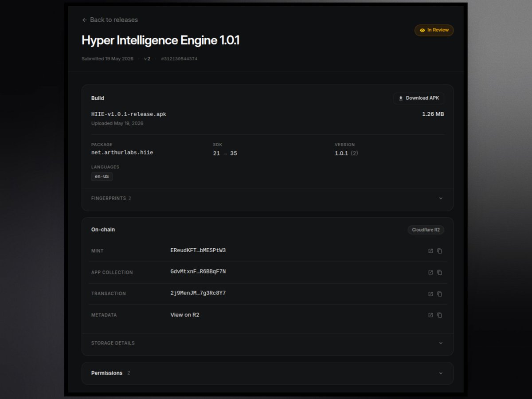Viewport: 532px width, 399px height.
Task: Select the package name net.arthurlabs.hiie
Action: click(x=122, y=153)
